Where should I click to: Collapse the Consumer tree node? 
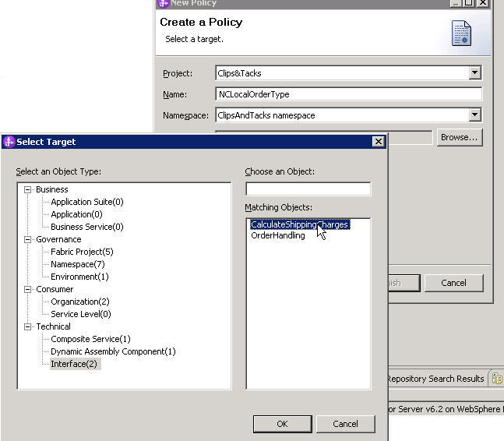pyautogui.click(x=28, y=289)
